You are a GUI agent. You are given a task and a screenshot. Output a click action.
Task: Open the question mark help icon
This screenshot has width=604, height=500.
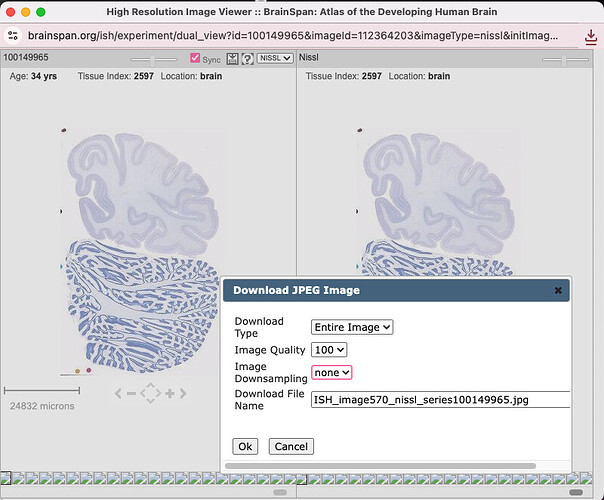[x=247, y=59]
